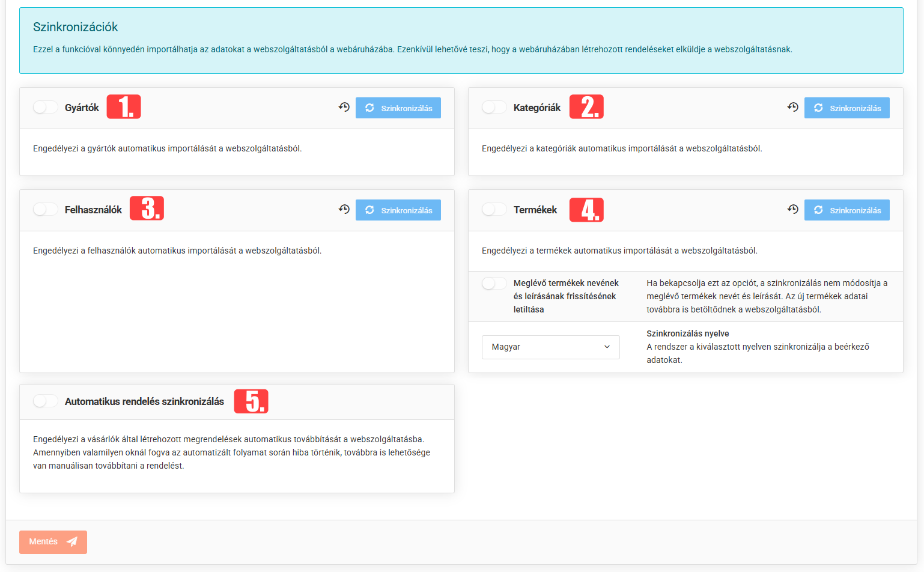Click Szinkronizálás button in Termékek panel

tap(846, 210)
